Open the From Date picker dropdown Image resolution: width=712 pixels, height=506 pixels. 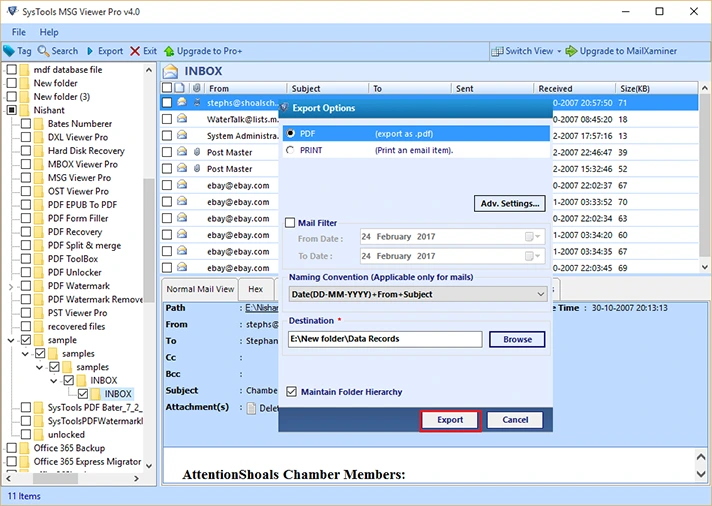(538, 237)
